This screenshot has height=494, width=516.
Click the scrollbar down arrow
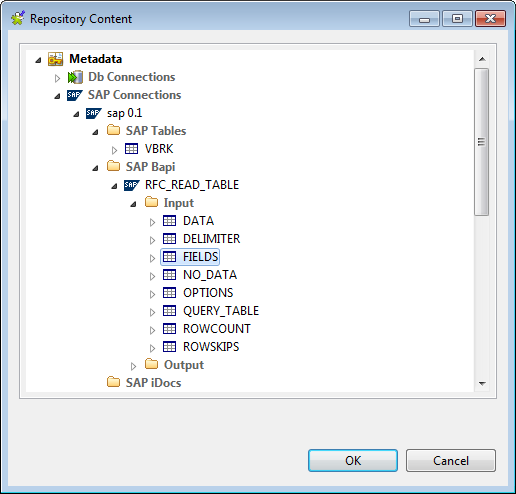pyautogui.click(x=482, y=384)
